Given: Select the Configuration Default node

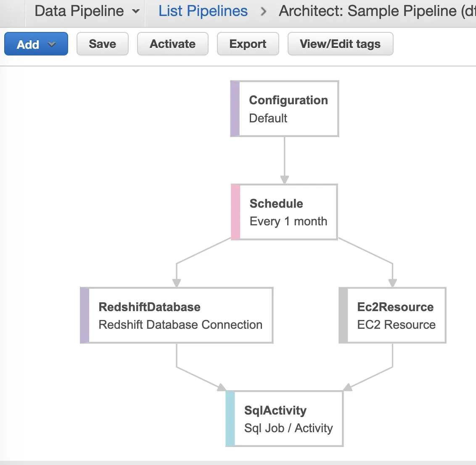Looking at the screenshot, I should (288, 109).
